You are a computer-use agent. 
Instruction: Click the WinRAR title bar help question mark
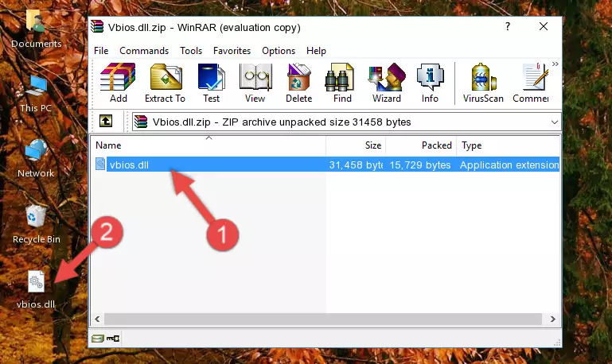[x=508, y=26]
